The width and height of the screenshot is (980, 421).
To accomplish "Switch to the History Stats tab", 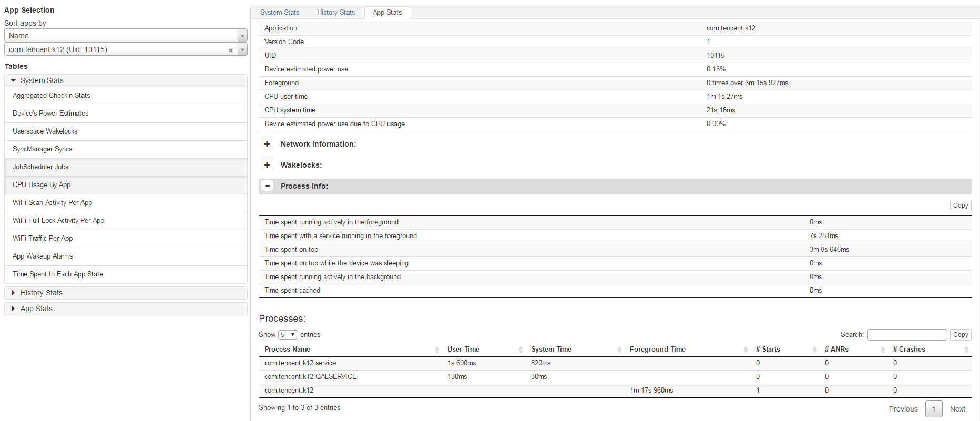I will (336, 12).
